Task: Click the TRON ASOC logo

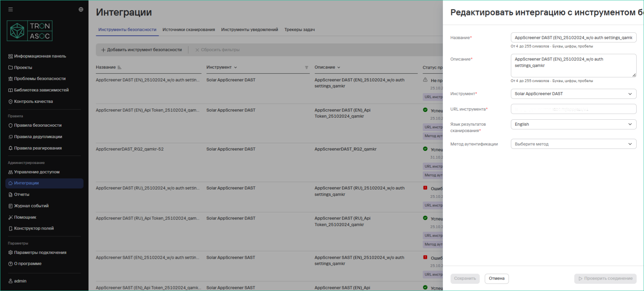Action: 30,31
